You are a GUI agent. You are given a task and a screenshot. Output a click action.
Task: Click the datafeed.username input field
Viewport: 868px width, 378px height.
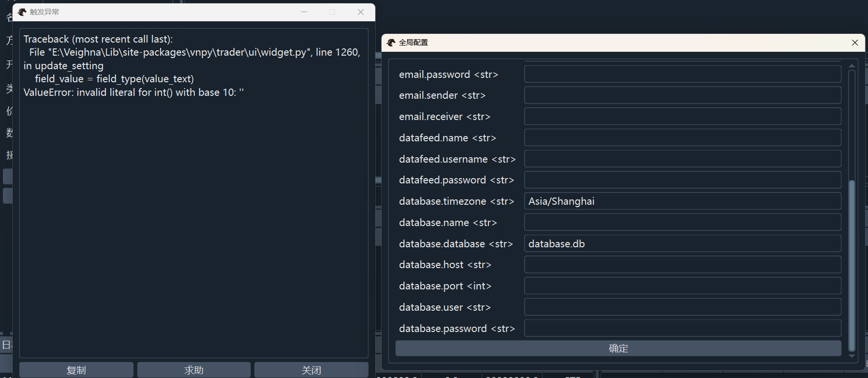682,159
